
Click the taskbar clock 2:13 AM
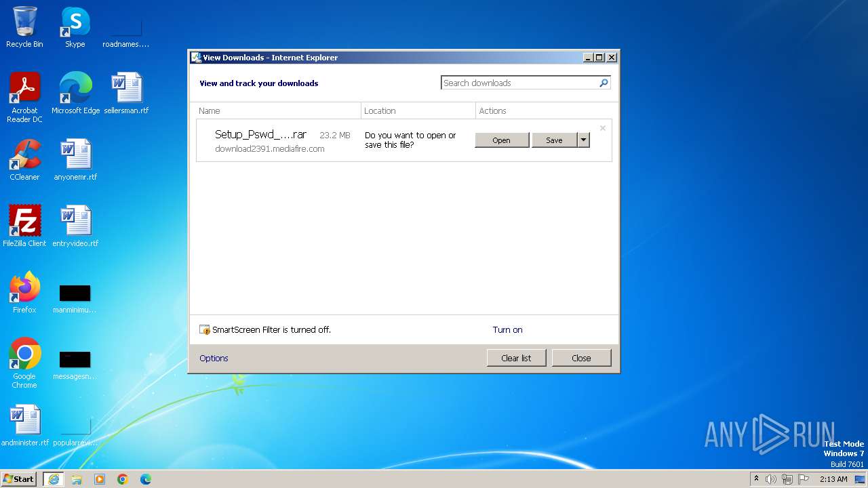(x=833, y=479)
